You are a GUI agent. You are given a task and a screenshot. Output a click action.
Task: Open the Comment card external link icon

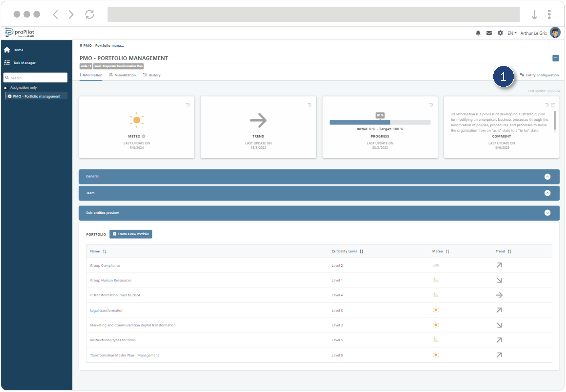click(553, 105)
